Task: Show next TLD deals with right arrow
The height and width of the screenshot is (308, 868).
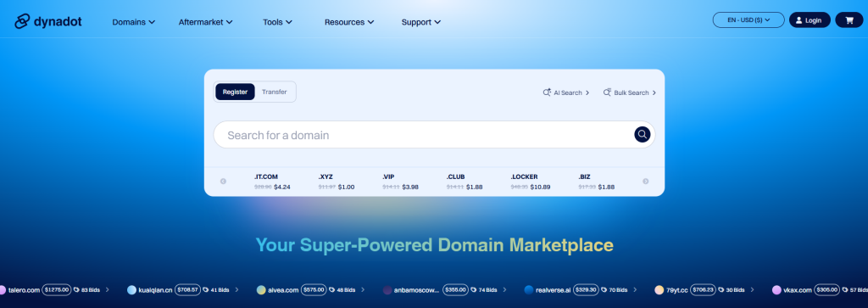Action: pos(645,181)
